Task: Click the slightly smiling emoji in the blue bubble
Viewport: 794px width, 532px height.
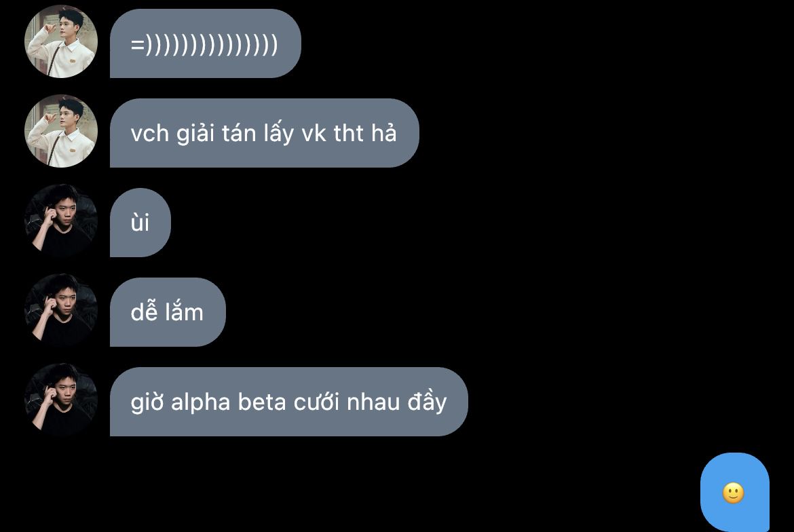Action: [x=733, y=493]
